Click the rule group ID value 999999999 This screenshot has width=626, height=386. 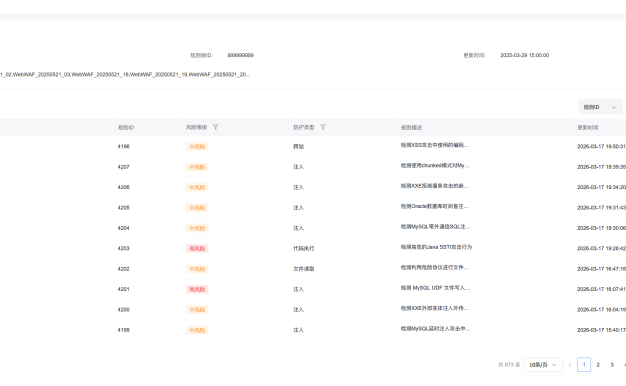point(240,55)
